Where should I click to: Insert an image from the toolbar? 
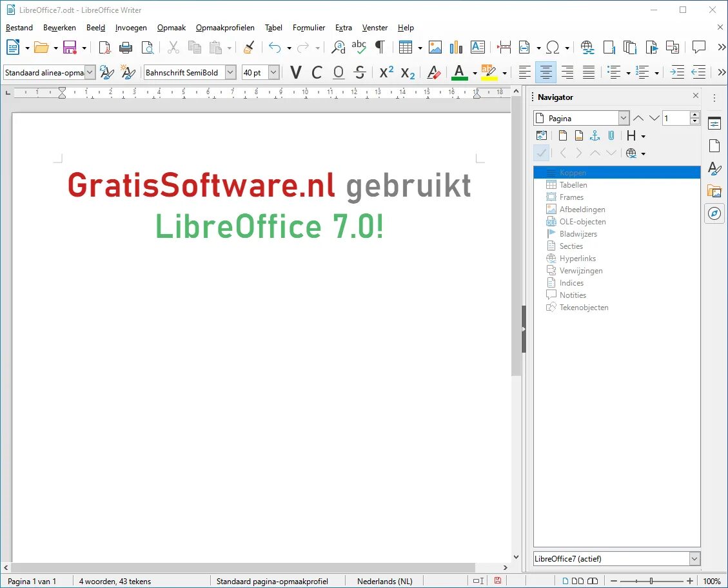click(x=435, y=47)
